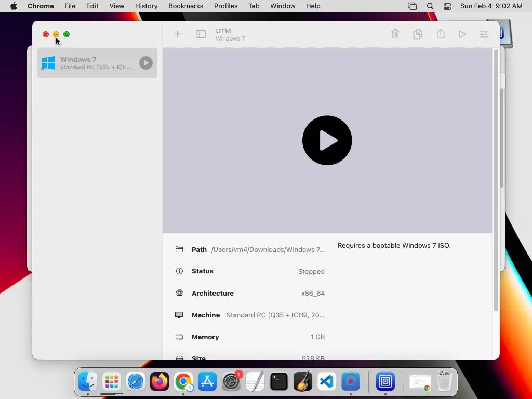This screenshot has width=532, height=399.
Task: Open Launchpad from the dock
Action: pos(112,381)
